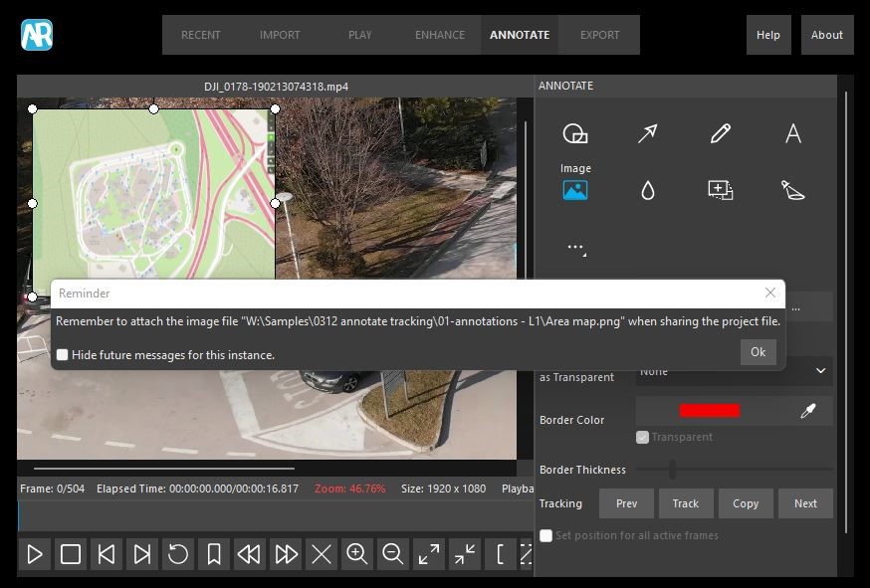Switch to the ENHANCE tab
The image size is (870, 588).
pyautogui.click(x=440, y=35)
